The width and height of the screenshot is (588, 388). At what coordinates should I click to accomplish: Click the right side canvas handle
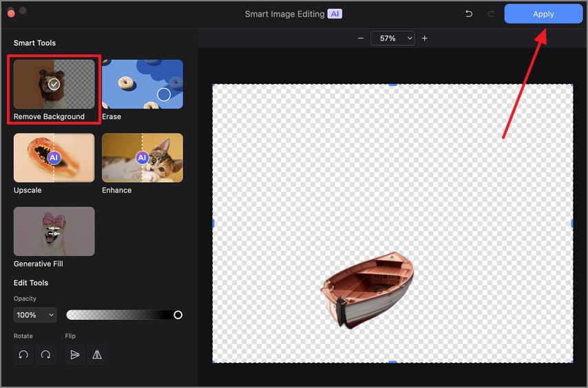tap(572, 224)
